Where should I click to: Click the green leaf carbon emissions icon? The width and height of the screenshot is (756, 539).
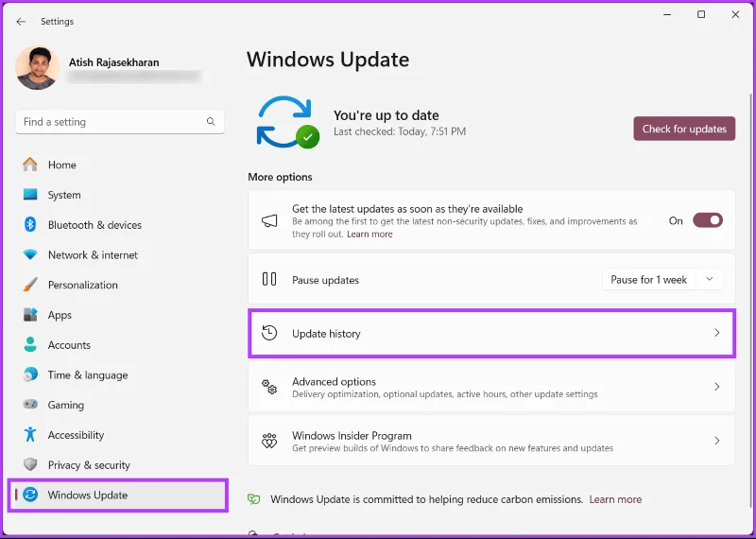click(253, 499)
